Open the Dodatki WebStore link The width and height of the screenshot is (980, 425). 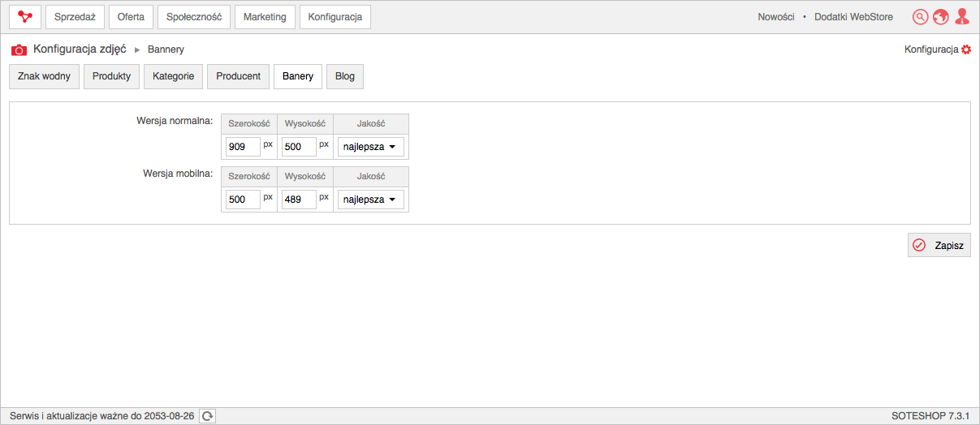pyautogui.click(x=853, y=16)
